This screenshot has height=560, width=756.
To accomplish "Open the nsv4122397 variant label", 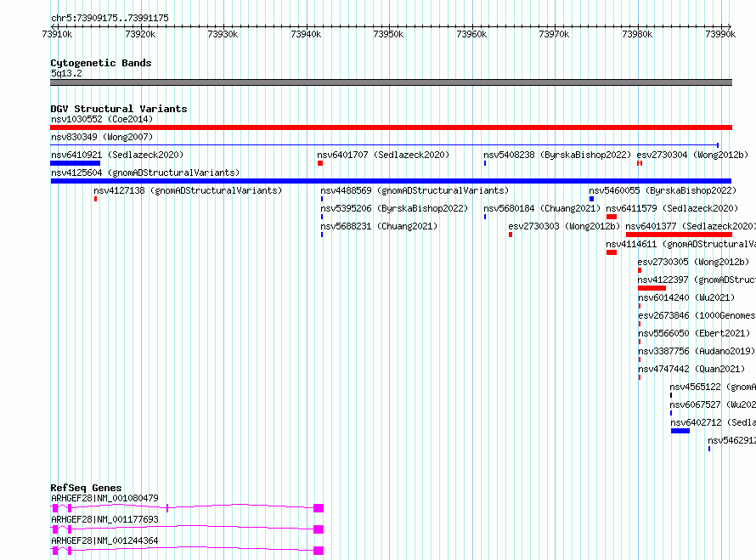I will click(697, 280).
